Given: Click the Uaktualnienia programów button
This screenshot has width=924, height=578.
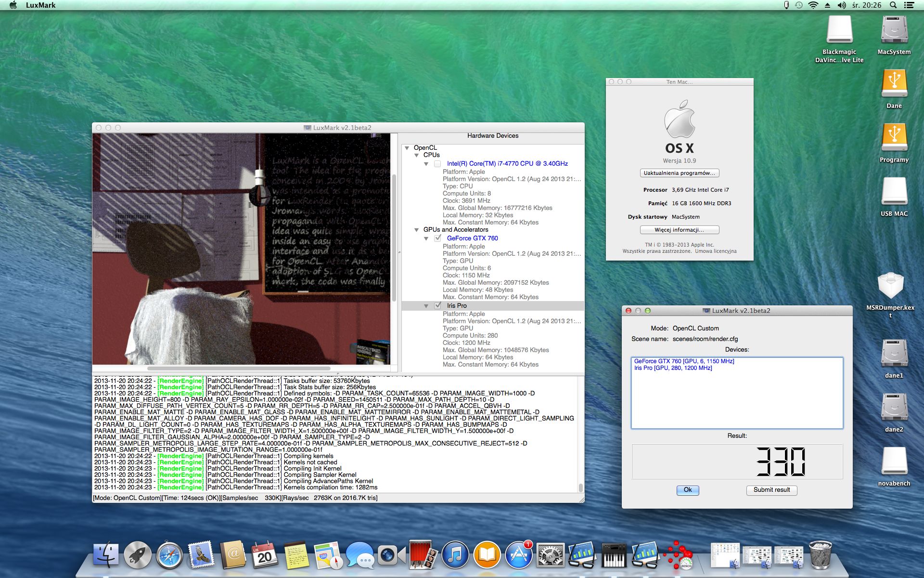Looking at the screenshot, I should click(x=680, y=173).
